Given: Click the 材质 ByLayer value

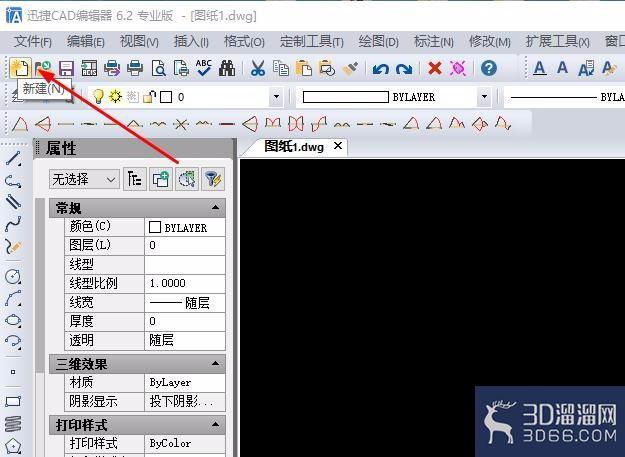Looking at the screenshot, I should click(x=185, y=382).
